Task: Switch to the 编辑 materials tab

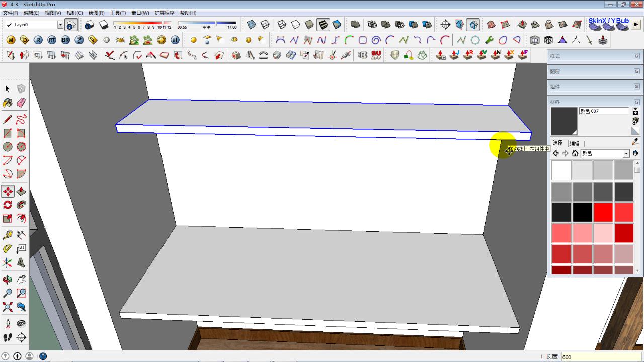Action: [575, 143]
